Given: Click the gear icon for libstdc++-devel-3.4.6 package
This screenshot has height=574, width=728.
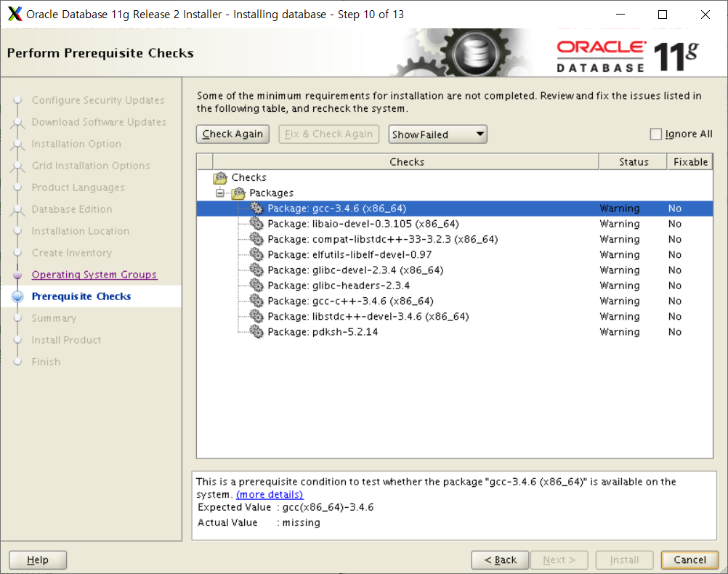Looking at the screenshot, I should point(256,316).
